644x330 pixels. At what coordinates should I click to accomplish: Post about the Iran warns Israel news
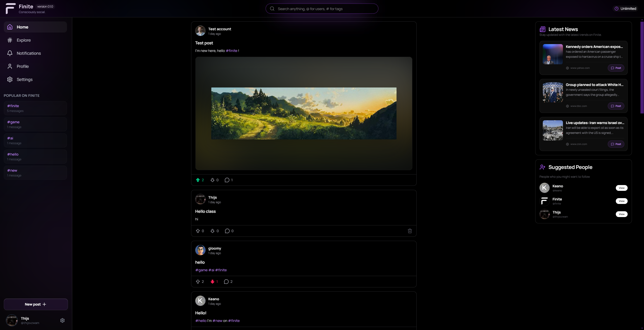[x=616, y=144]
